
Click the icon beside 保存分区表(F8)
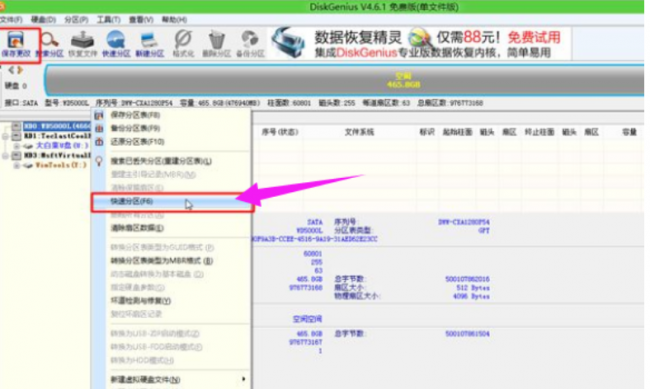click(99, 115)
